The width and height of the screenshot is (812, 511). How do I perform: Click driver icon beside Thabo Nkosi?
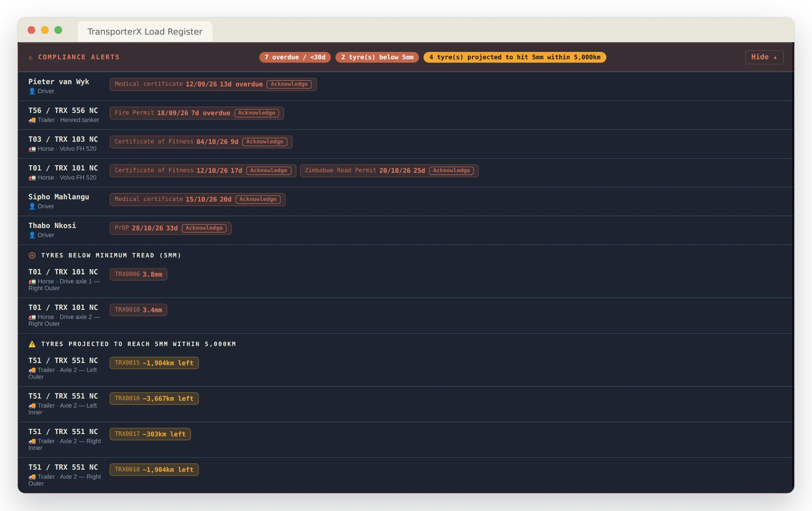pyautogui.click(x=32, y=235)
